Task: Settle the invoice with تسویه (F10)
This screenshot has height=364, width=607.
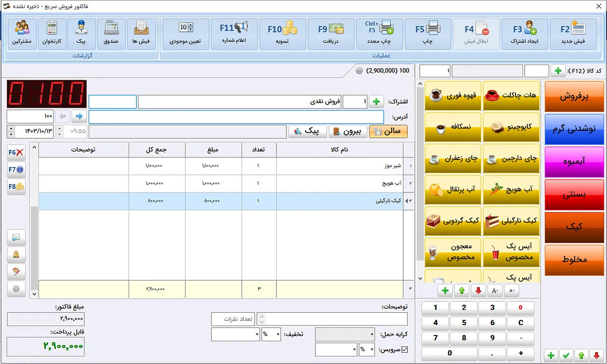Action: pos(283,34)
